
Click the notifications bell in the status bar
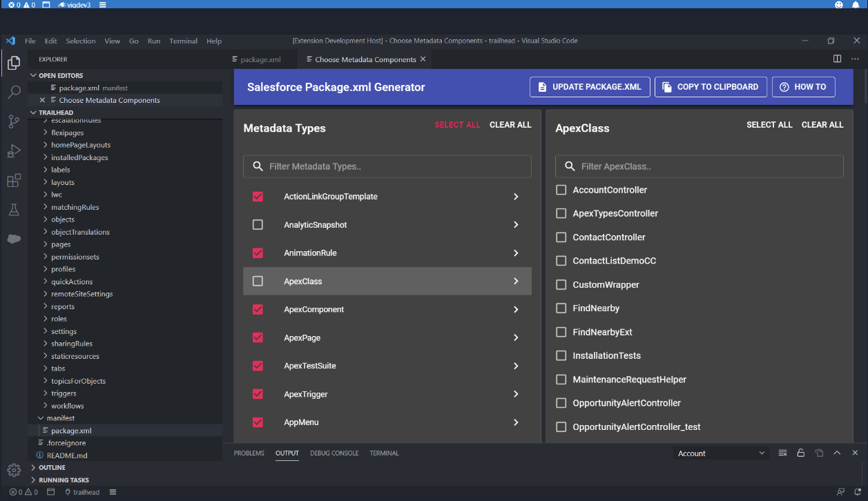[x=857, y=492]
